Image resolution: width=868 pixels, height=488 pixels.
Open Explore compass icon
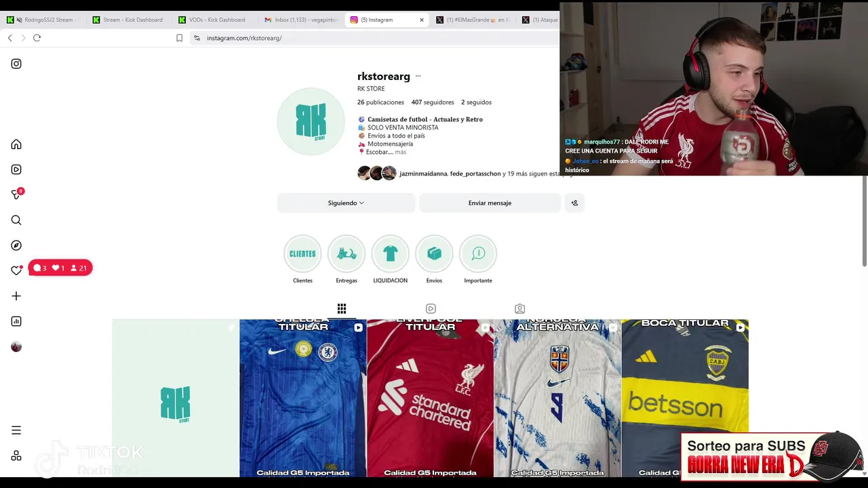coord(16,245)
